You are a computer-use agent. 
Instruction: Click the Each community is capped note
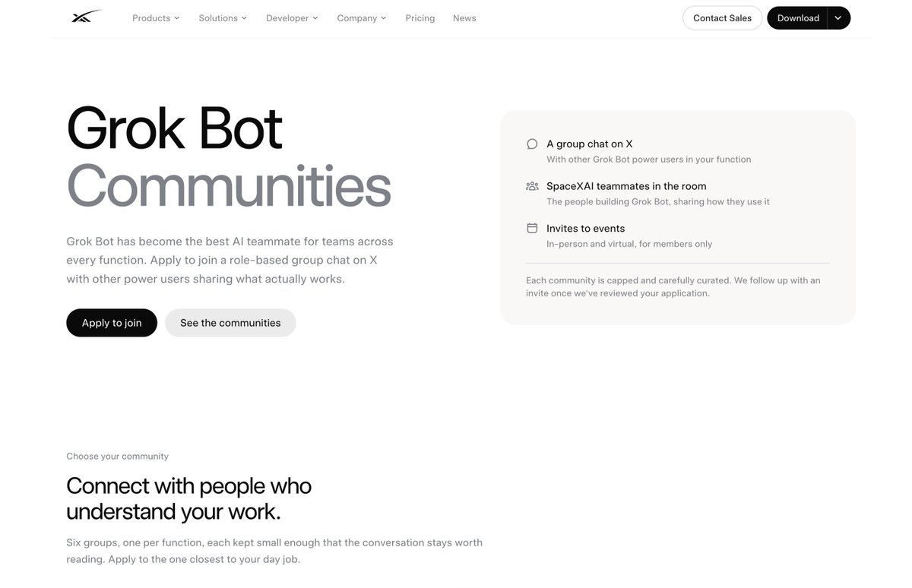tap(673, 286)
